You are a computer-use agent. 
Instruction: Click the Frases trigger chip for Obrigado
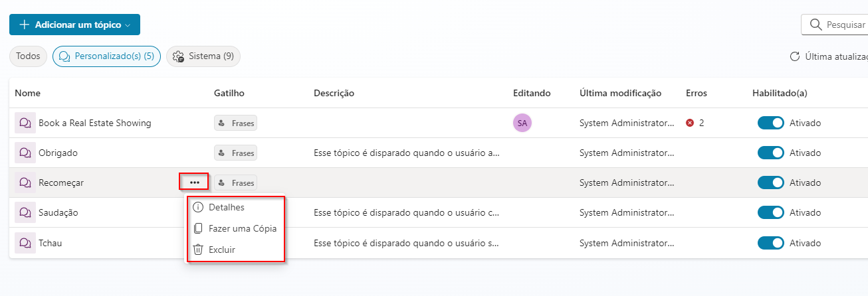(236, 153)
